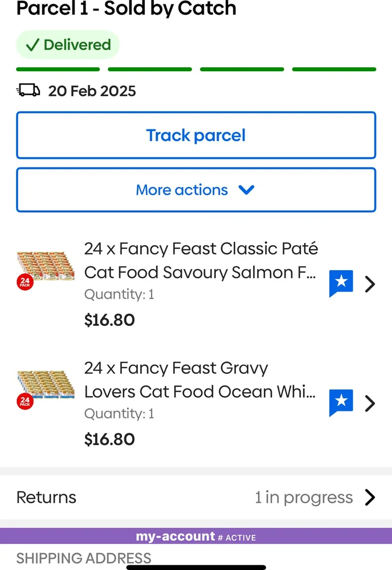
Task: Click the 1 in progress returns link
Action: 304,497
